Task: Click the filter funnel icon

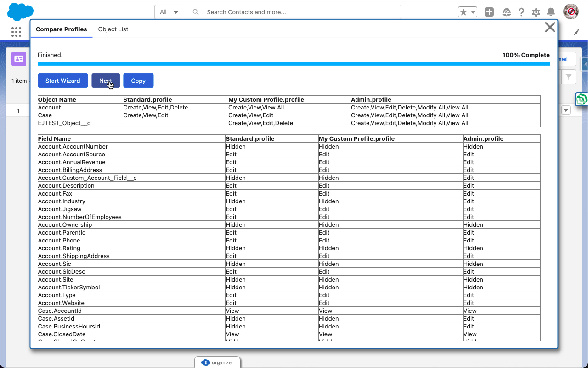Action: click(569, 77)
